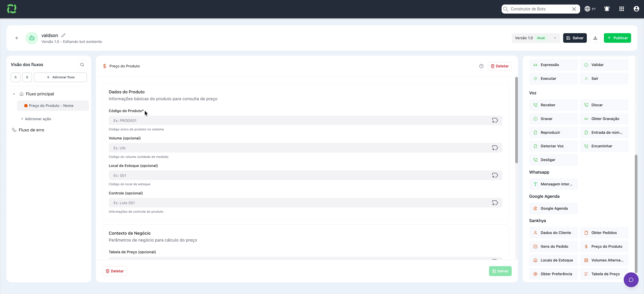
Task: Click the form panel scrollbar
Action: [517, 120]
